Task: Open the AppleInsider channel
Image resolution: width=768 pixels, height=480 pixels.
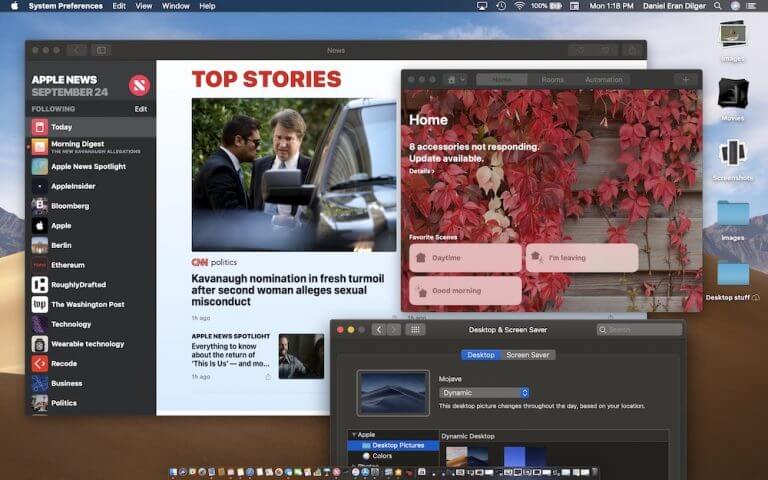Action: [x=91, y=186]
